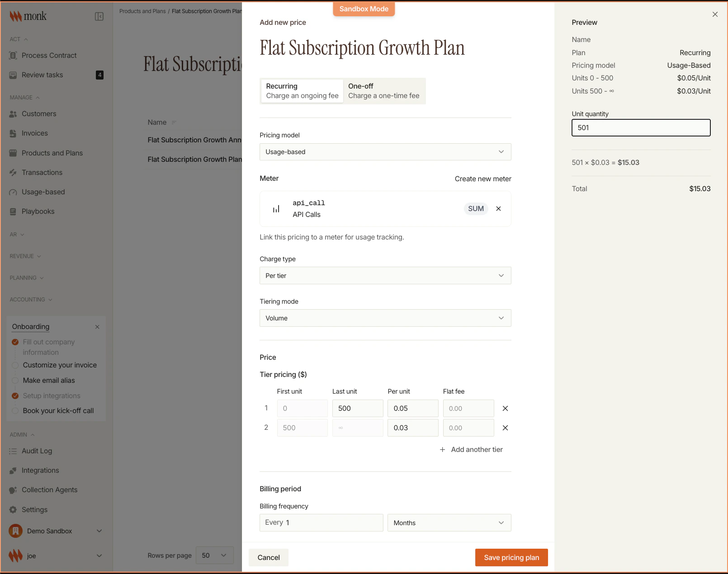Click Add another tier
This screenshot has width=728, height=574.
click(471, 449)
